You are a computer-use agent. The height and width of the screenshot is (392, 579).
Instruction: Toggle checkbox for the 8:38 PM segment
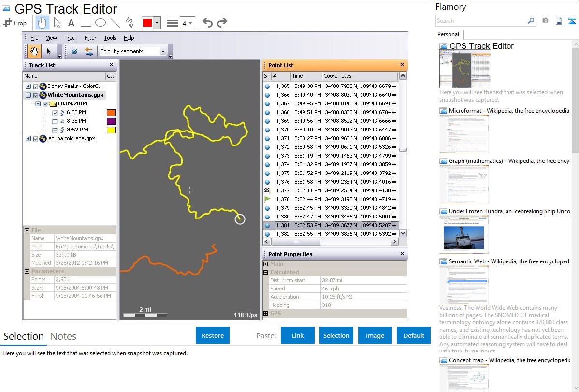55,121
